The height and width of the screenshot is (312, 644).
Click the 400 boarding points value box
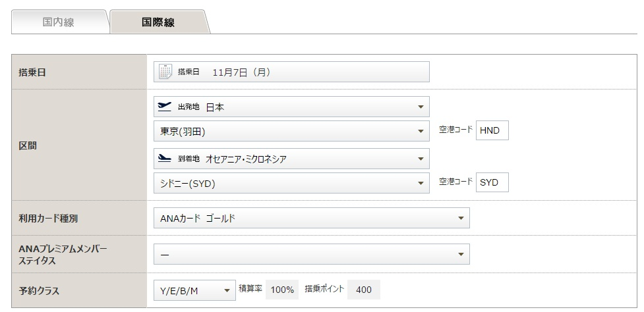363,290
